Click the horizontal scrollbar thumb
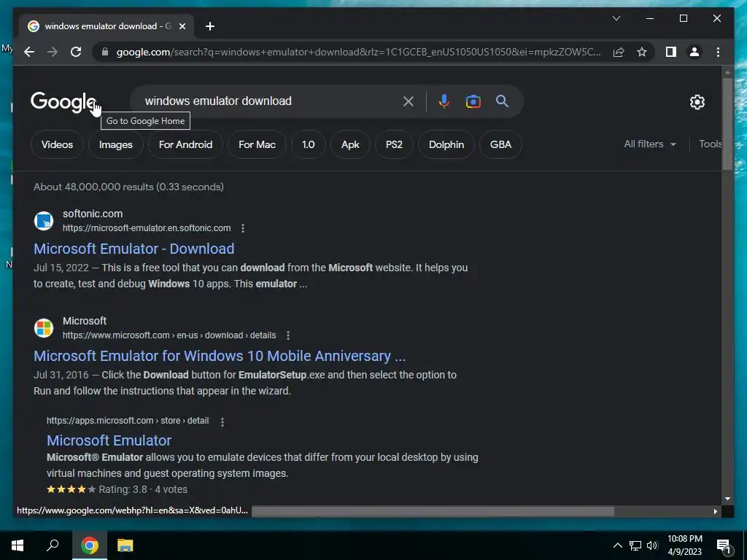This screenshot has height=560, width=747. [433, 511]
